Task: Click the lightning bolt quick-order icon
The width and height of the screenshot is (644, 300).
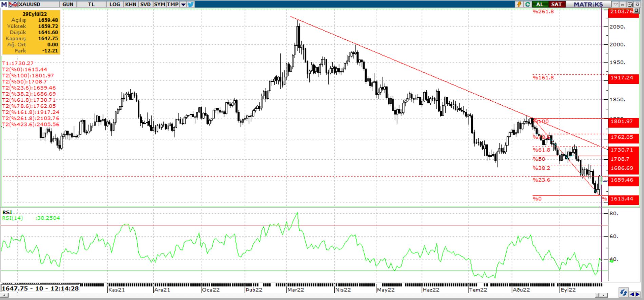Action: (x=519, y=4)
